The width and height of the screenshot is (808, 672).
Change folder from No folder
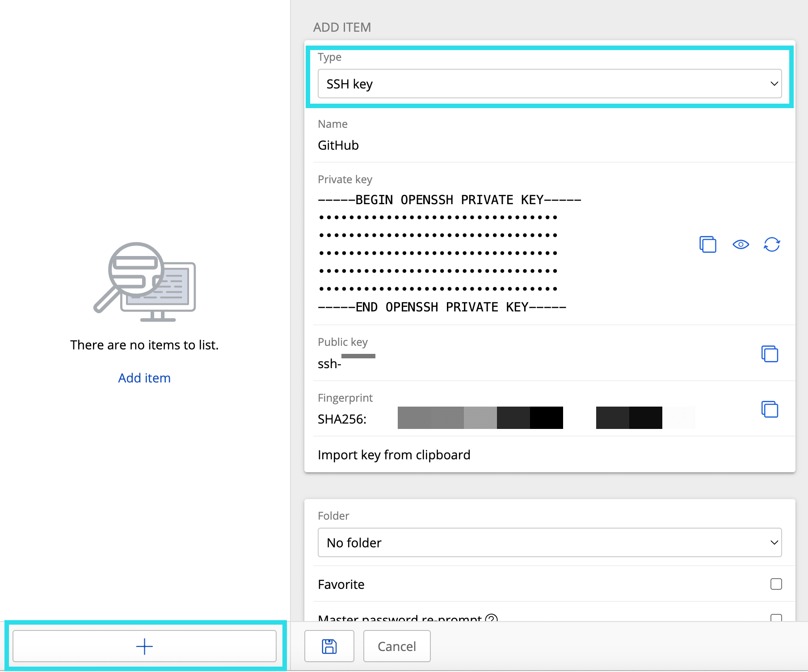(x=550, y=542)
